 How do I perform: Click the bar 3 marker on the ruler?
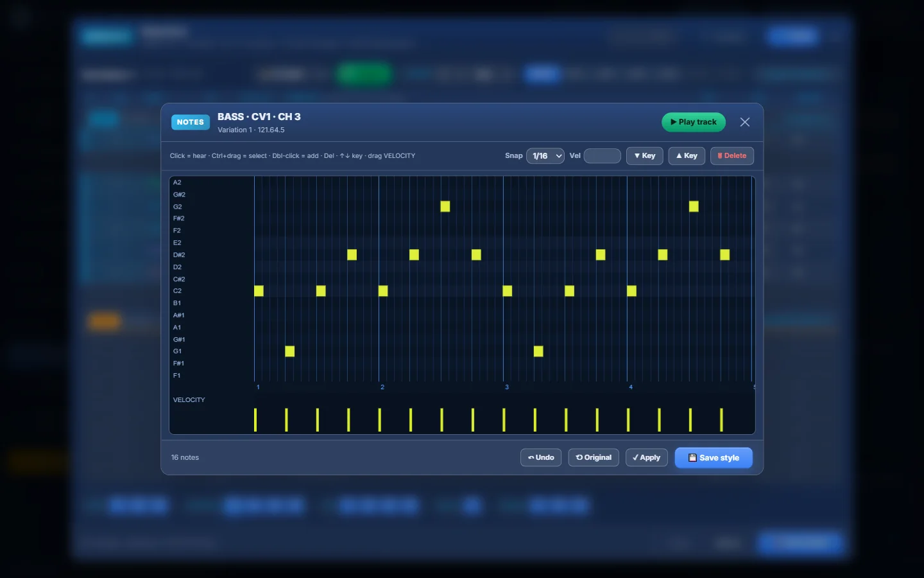click(507, 387)
